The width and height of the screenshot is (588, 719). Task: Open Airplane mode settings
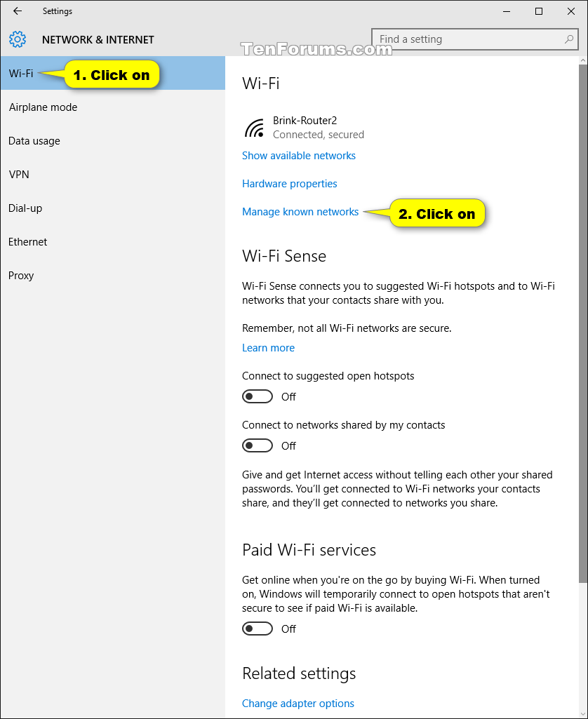click(43, 107)
